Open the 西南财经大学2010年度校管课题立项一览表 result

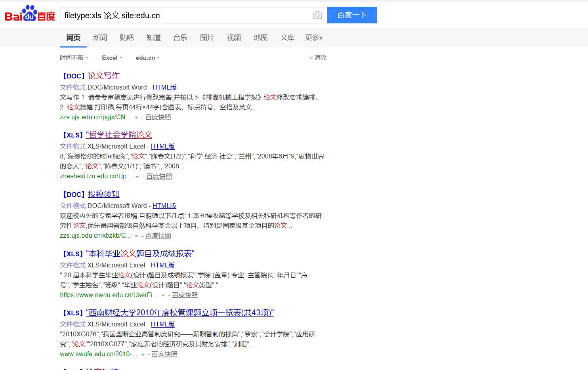pyautogui.click(x=180, y=313)
